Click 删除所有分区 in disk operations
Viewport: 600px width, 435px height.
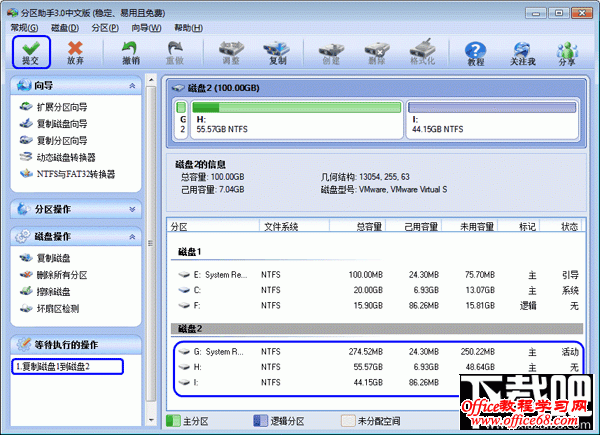pos(54,275)
